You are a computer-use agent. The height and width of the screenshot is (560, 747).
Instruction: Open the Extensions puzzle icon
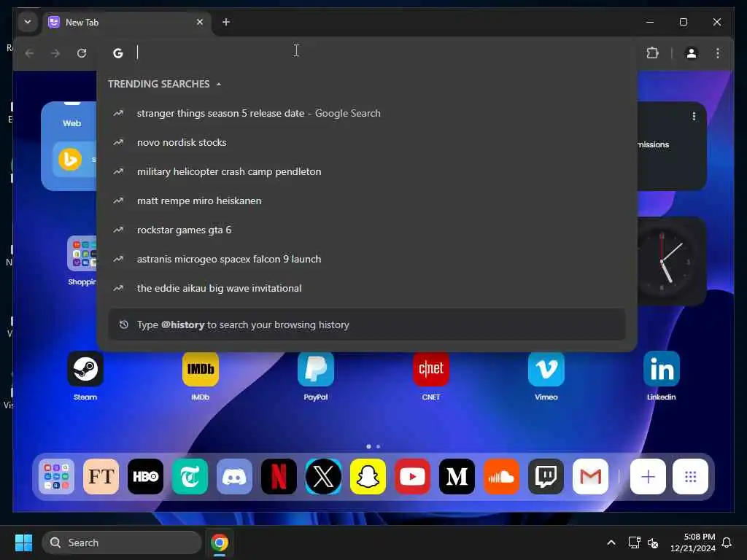pos(653,52)
